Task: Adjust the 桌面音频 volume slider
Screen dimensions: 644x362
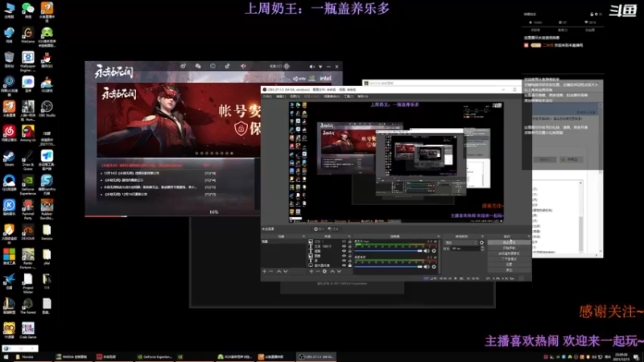Action: click(388, 267)
